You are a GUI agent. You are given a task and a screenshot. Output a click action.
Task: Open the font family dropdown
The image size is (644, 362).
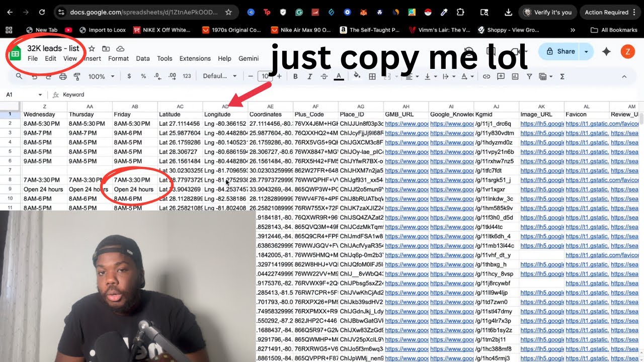[x=219, y=76]
